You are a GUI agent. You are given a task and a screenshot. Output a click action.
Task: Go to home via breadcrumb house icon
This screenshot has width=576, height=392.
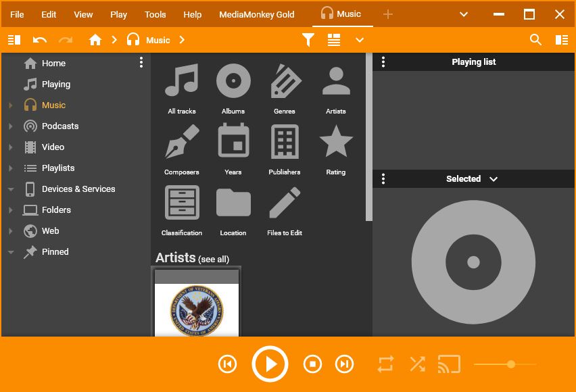pos(95,40)
